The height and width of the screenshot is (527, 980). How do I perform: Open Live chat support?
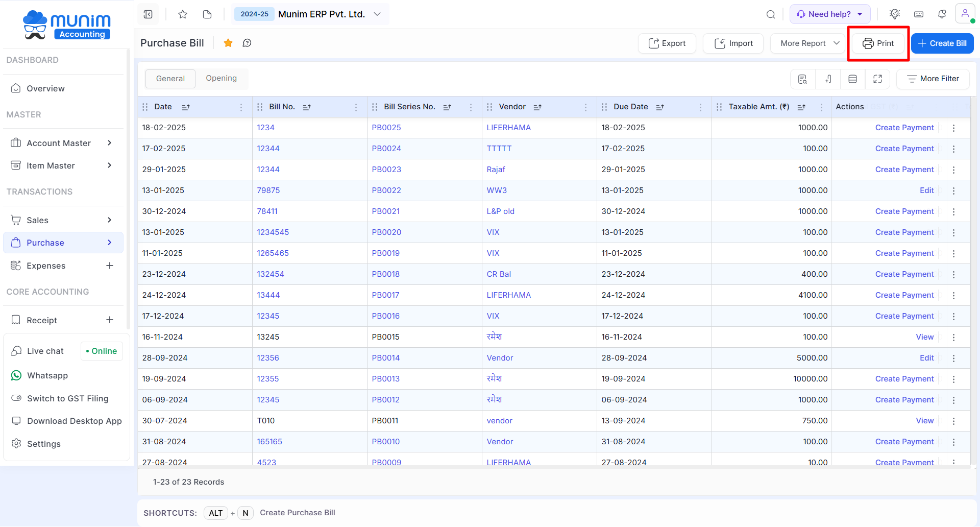pyautogui.click(x=45, y=351)
